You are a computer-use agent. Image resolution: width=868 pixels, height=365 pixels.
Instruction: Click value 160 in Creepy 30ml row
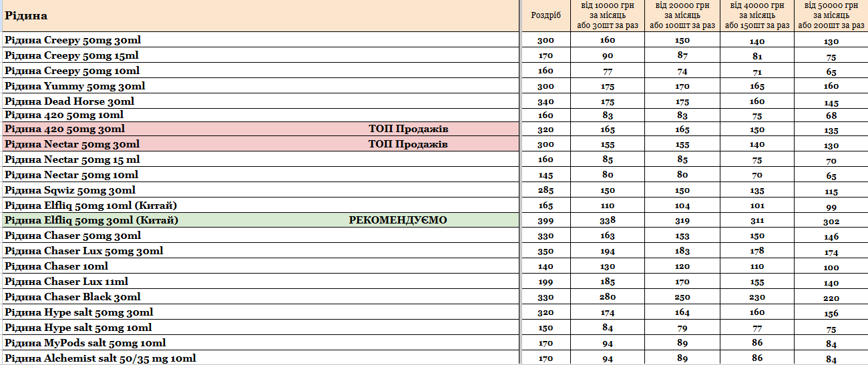(608, 40)
